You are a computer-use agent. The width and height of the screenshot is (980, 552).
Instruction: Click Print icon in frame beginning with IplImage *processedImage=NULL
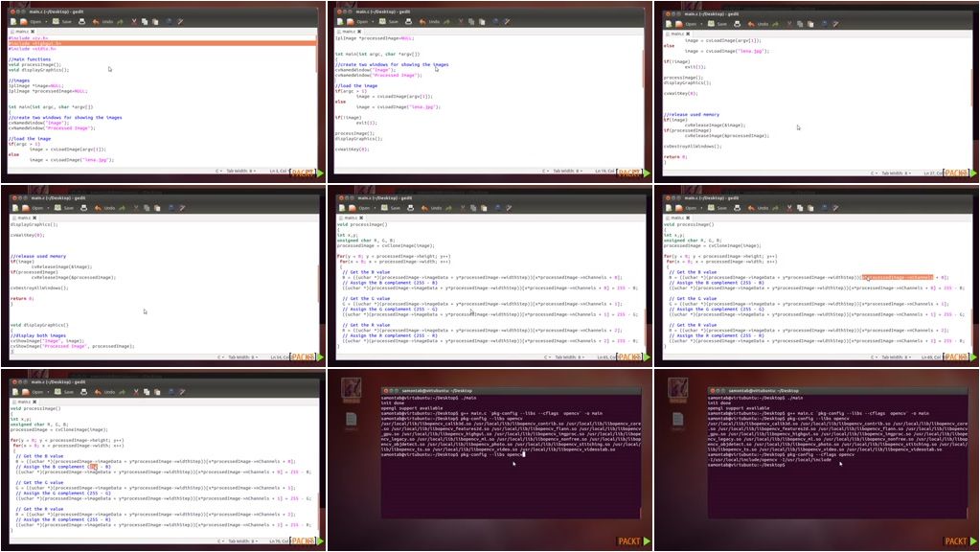point(409,22)
